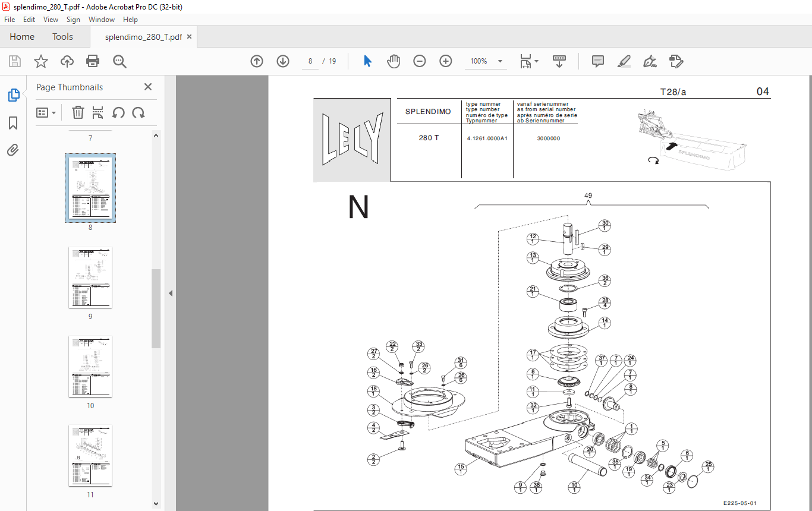Select the splendimo_280_T.pdf document tab
The height and width of the screenshot is (511, 812).
click(143, 37)
